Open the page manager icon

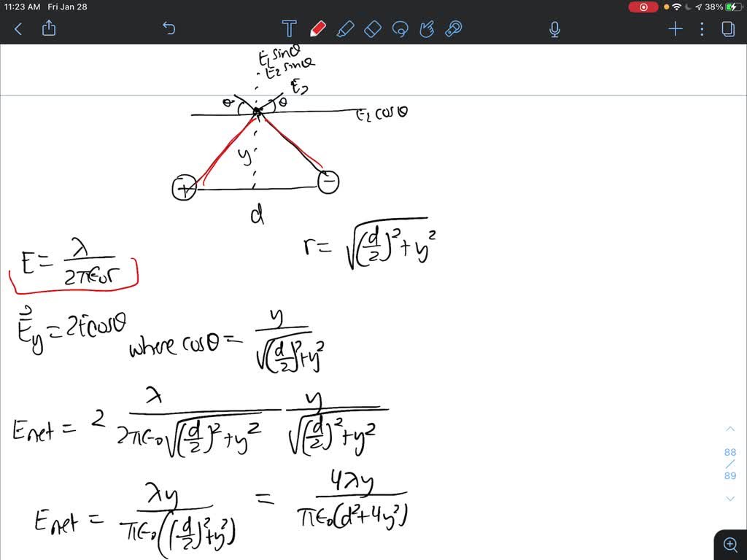pyautogui.click(x=727, y=29)
